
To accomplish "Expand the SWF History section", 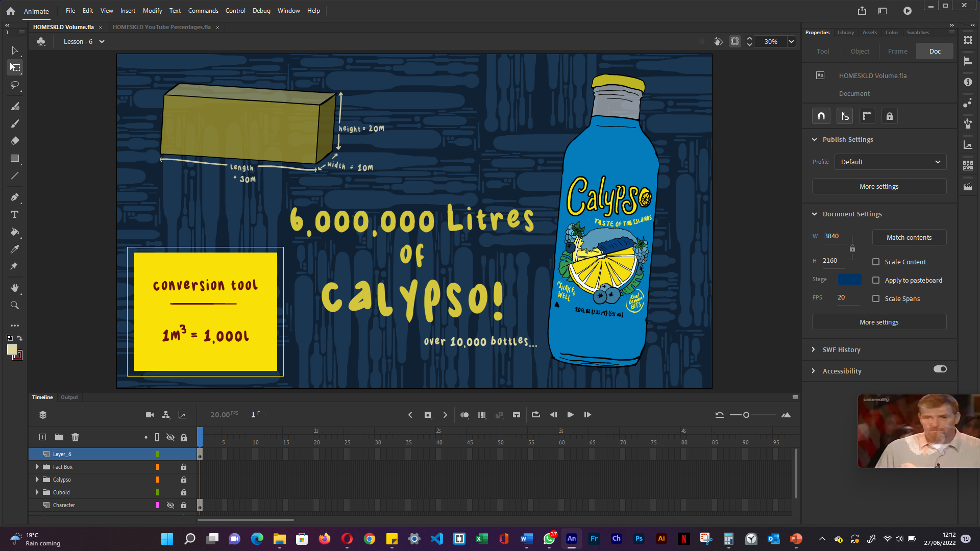I will (813, 349).
